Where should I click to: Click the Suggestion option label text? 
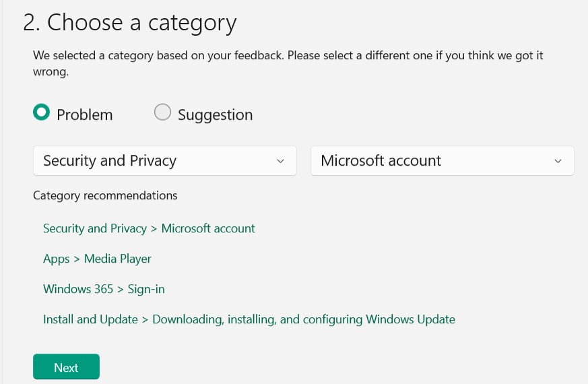click(x=215, y=115)
